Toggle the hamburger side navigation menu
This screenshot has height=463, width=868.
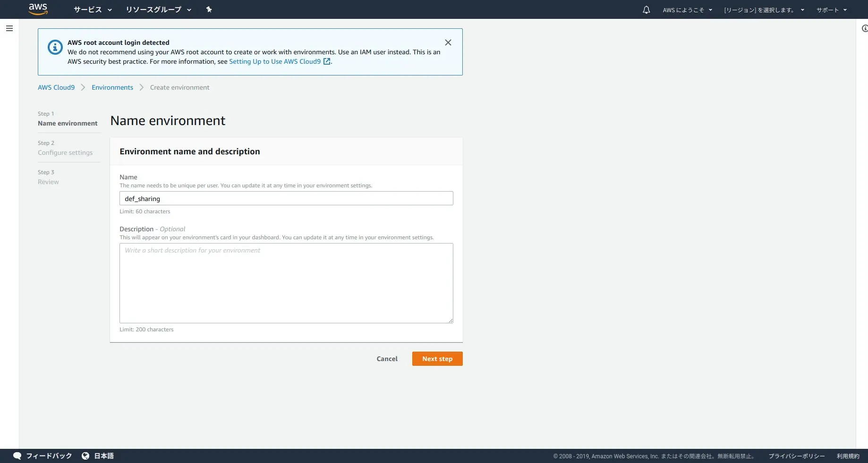point(9,28)
